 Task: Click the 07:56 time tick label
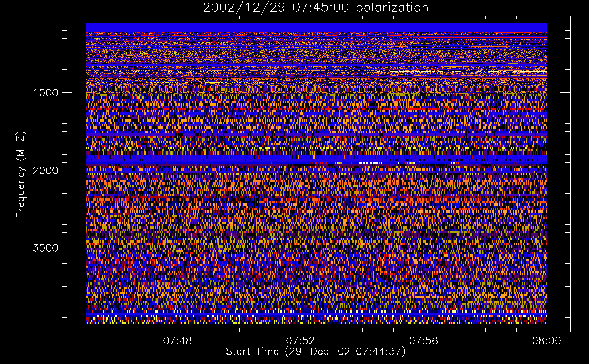[x=424, y=341]
